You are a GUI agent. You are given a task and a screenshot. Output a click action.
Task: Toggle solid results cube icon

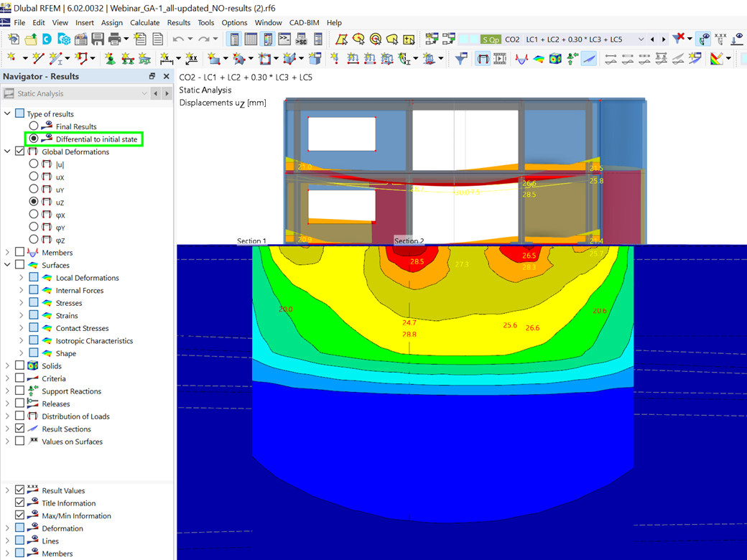[555, 59]
